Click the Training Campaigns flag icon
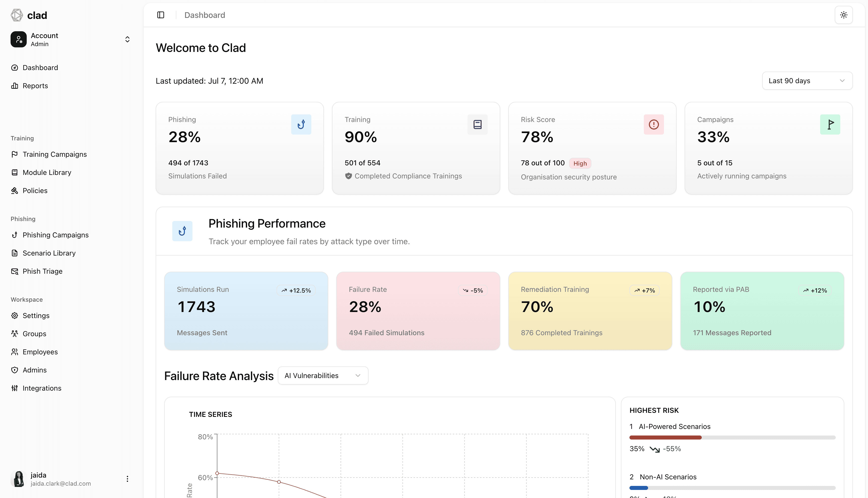The height and width of the screenshot is (498, 868). pos(14,154)
